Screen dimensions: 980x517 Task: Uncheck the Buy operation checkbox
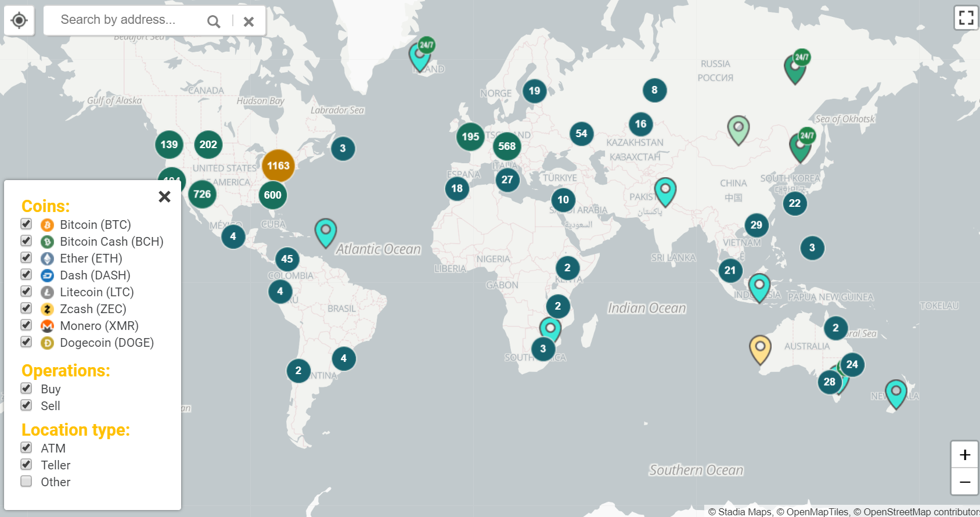[x=26, y=388]
